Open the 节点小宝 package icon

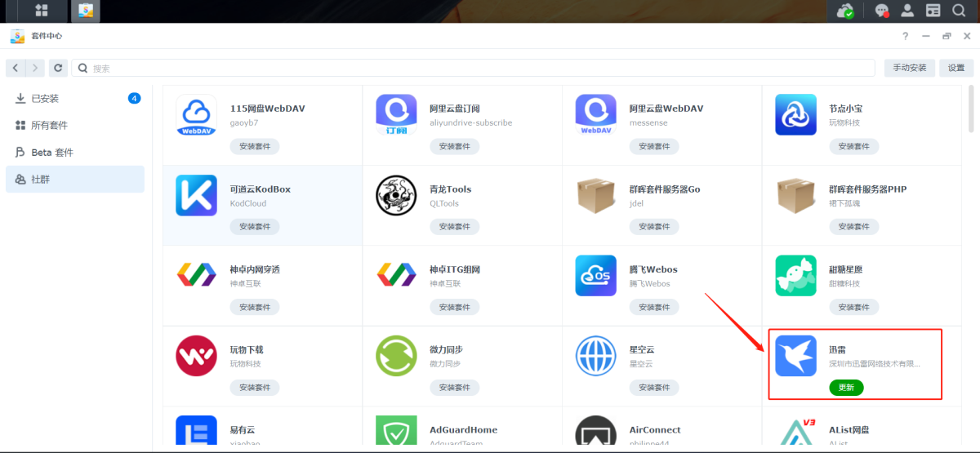coord(795,115)
